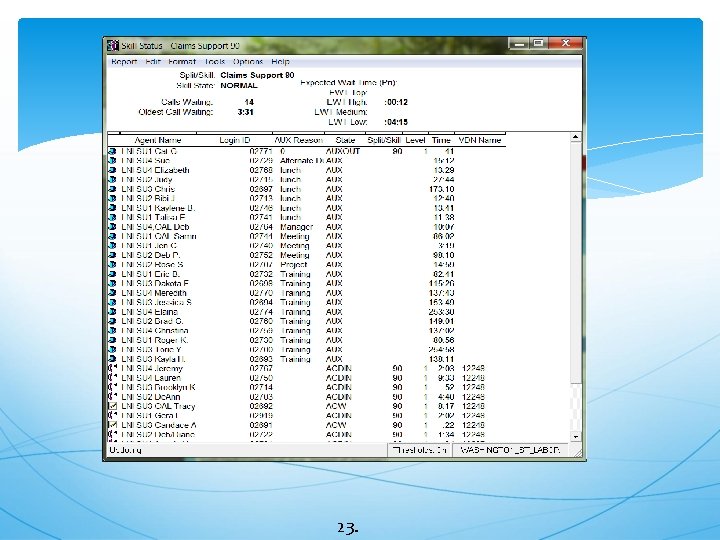Screen dimensions: 720x540
Task: Click the phone icon beside Jeremy
Action: (112, 368)
